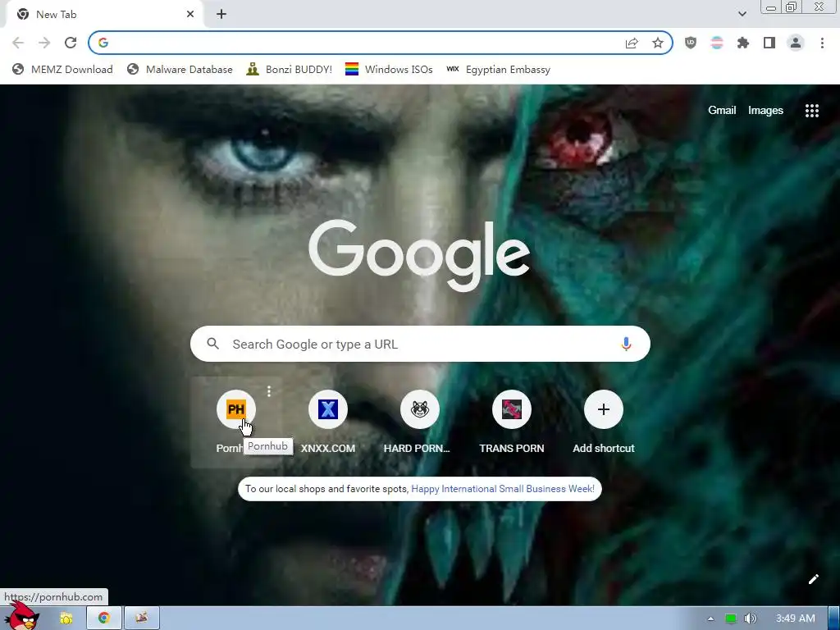Open the yellow folder taskbar icon
Screen dimensions: 840x630
pyautogui.click(x=66, y=619)
